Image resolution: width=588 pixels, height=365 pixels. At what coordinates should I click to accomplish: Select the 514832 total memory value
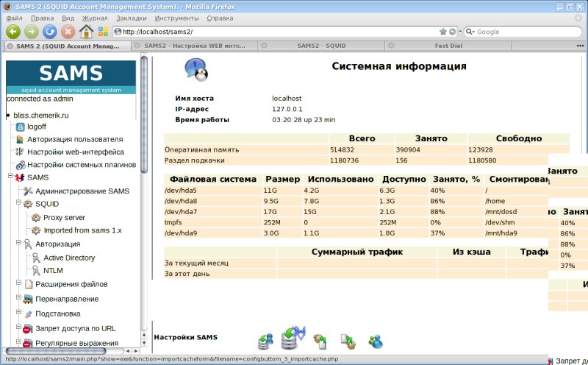click(342, 150)
